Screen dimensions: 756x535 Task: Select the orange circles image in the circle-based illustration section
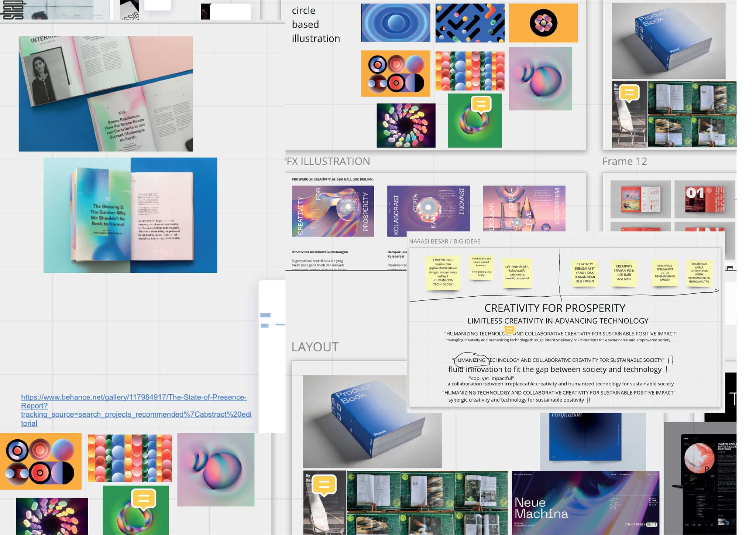(x=396, y=74)
